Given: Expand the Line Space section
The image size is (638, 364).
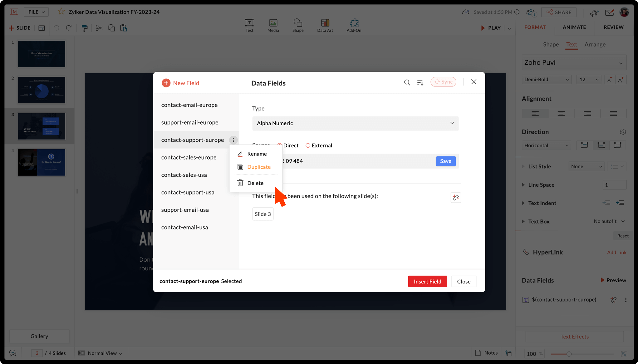Looking at the screenshot, I should [x=523, y=185].
